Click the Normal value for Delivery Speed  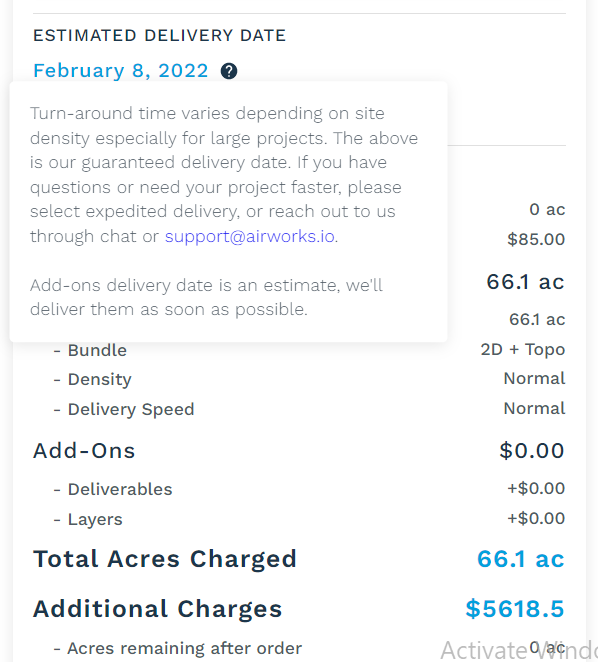534,409
